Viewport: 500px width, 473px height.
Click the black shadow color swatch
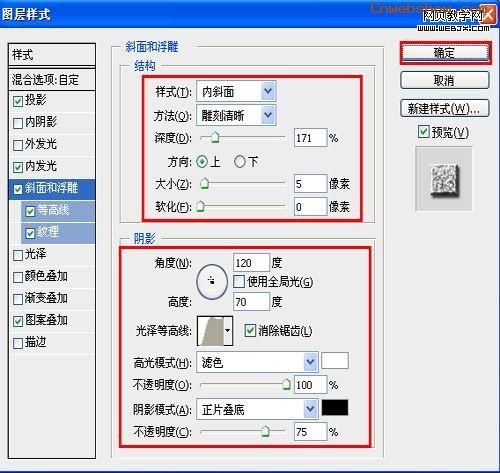click(x=335, y=408)
